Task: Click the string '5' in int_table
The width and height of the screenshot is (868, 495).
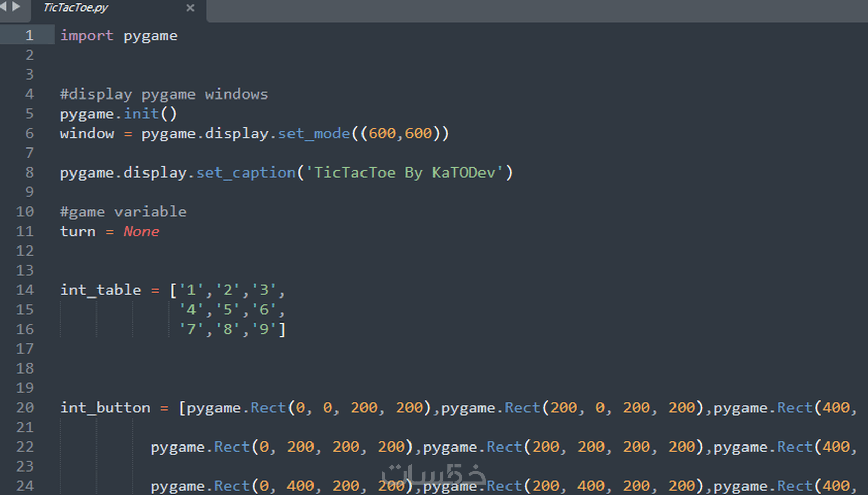Action: click(x=227, y=309)
